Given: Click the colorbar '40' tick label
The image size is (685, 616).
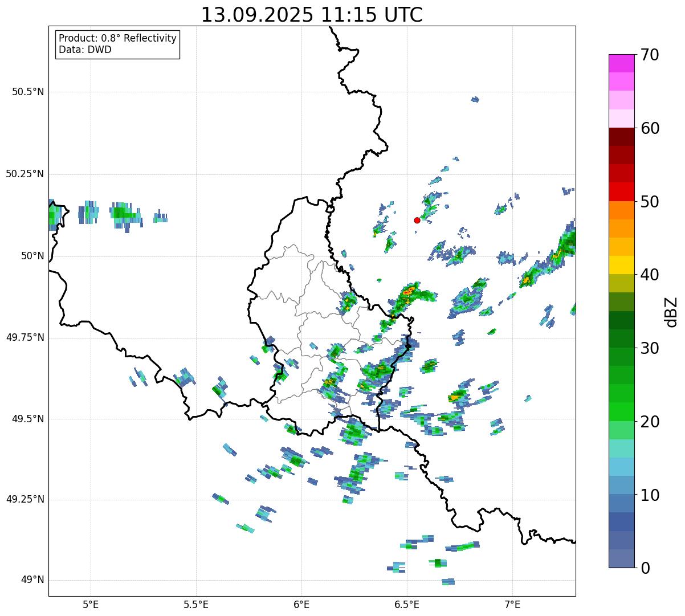Looking at the screenshot, I should point(650,275).
